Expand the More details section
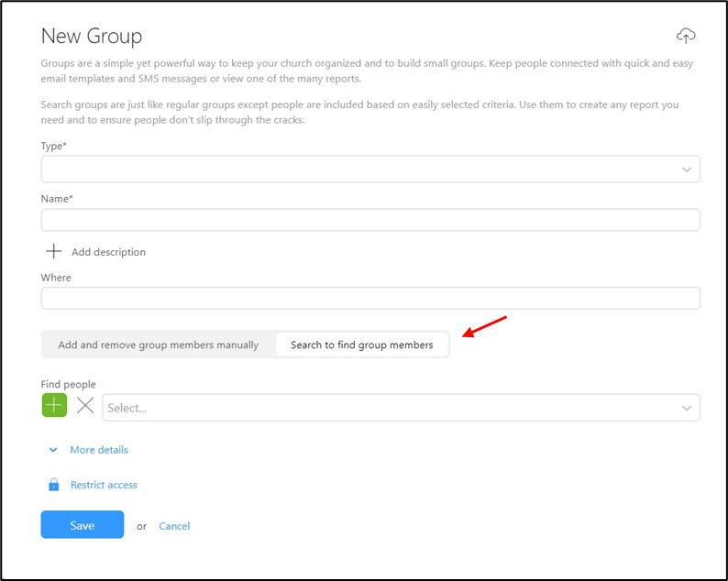The width and height of the screenshot is (728, 581). point(99,450)
